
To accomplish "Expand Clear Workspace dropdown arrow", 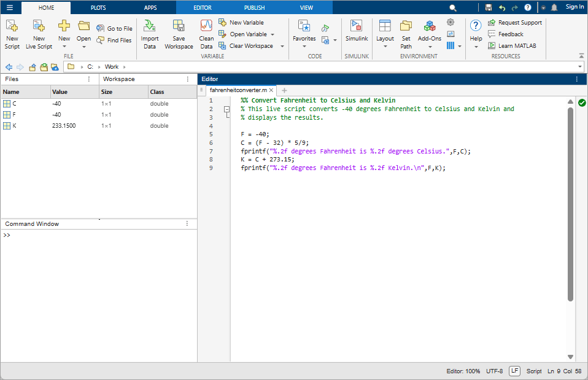I will click(282, 46).
